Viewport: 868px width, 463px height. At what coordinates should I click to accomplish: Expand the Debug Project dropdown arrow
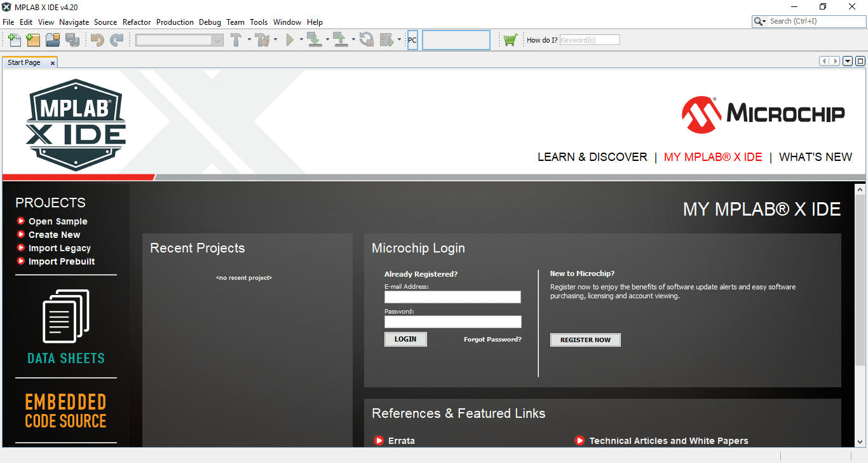tap(399, 40)
